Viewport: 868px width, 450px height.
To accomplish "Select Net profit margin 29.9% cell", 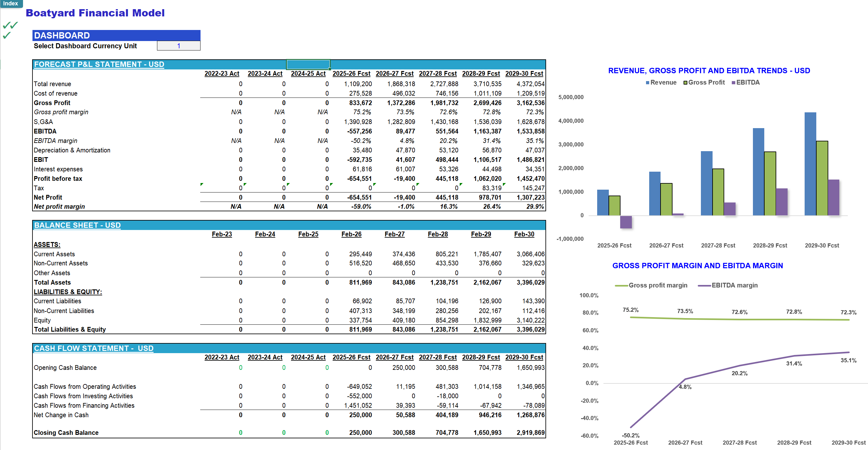I will 535,206.
